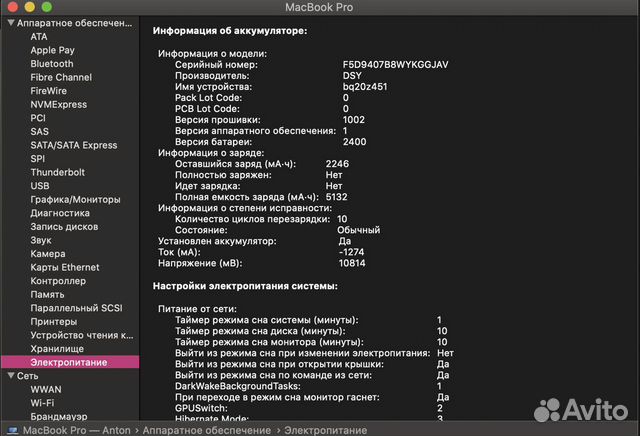Open NVMExpress hardware entry

(x=58, y=105)
